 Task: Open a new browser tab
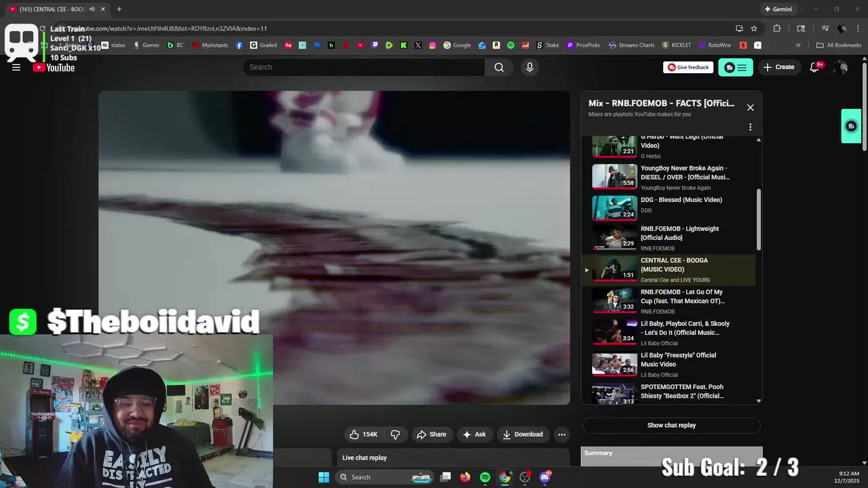click(119, 9)
